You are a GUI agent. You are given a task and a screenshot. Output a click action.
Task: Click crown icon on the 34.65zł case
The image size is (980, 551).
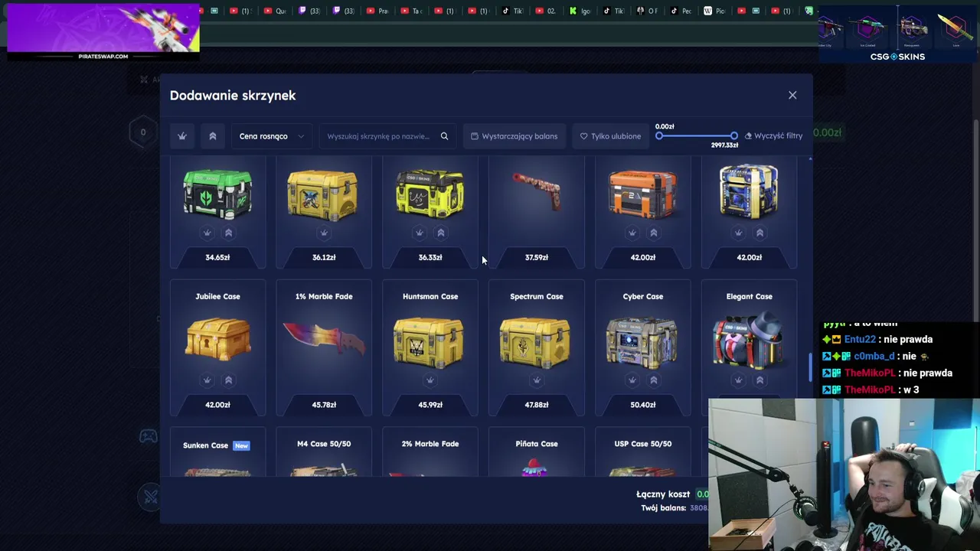(x=207, y=233)
